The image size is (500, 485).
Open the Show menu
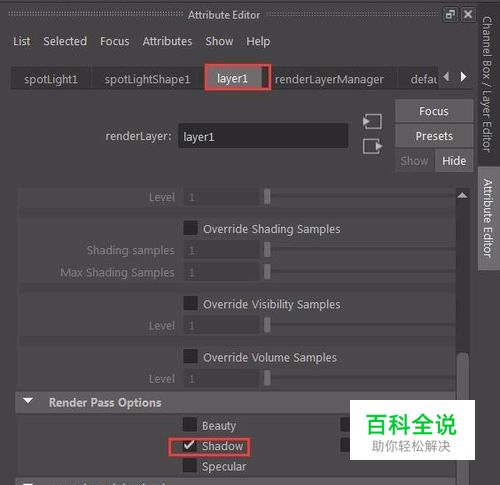pyautogui.click(x=219, y=41)
